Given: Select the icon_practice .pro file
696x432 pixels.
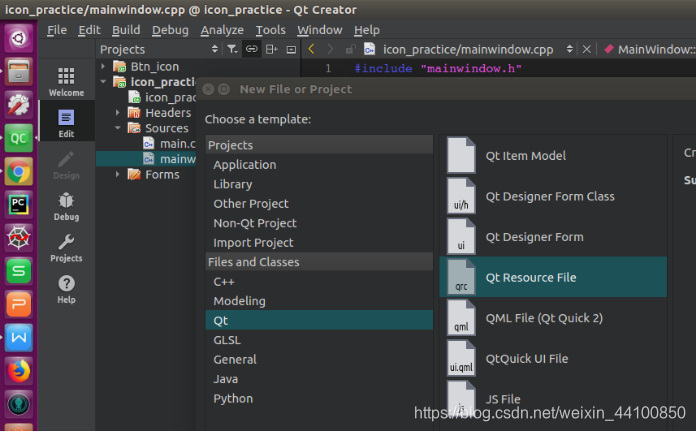Looking at the screenshot, I should click(x=162, y=97).
